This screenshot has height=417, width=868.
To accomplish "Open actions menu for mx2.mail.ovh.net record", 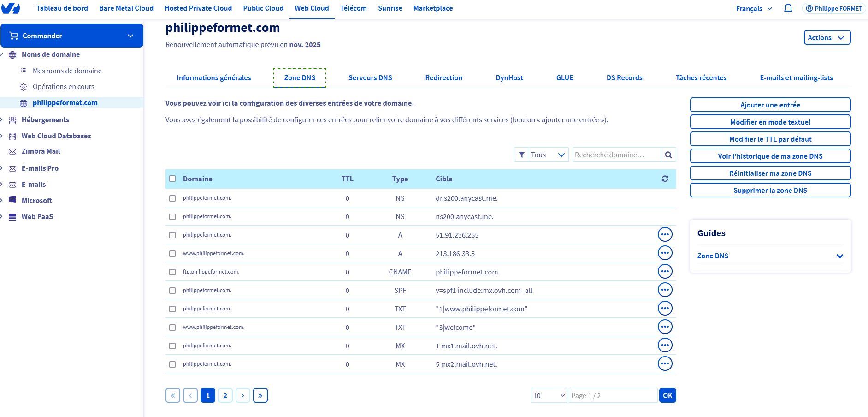I will [x=665, y=364].
